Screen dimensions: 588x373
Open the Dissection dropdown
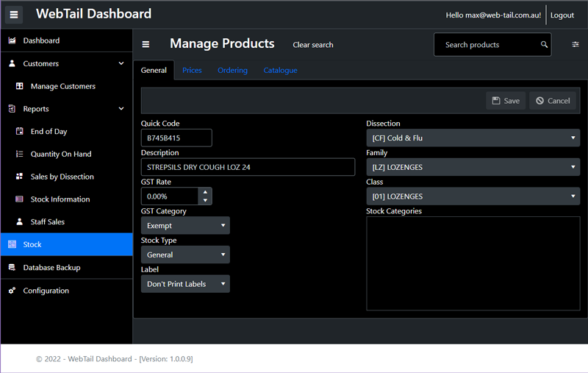(x=473, y=138)
